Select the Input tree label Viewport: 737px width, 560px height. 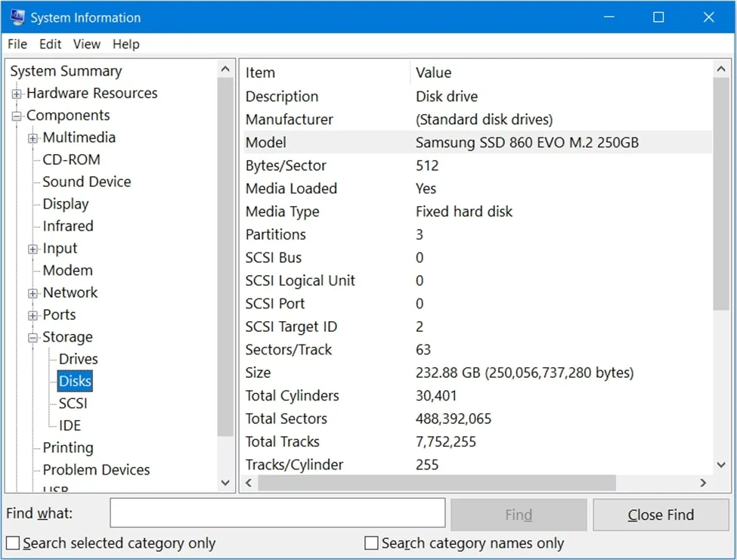click(x=60, y=249)
